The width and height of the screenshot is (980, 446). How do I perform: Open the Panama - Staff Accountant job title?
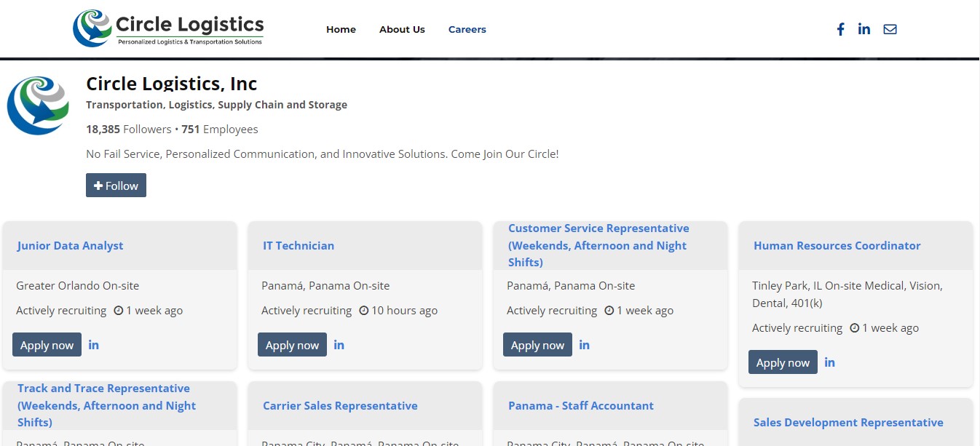(581, 406)
